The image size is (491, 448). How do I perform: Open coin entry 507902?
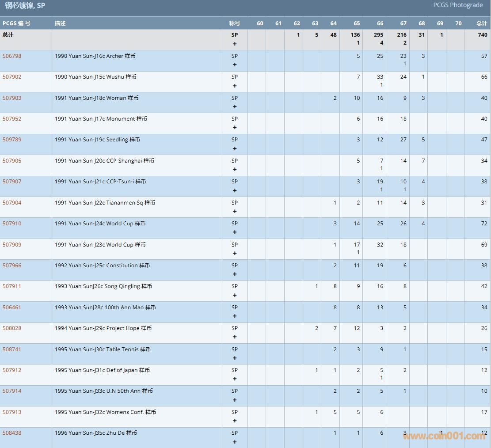coord(12,77)
